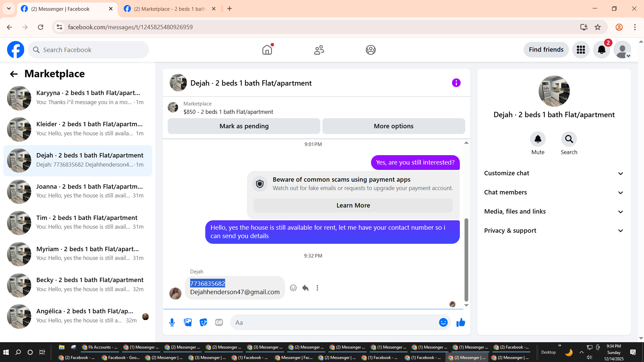The height and width of the screenshot is (362, 644).
Task: Open Windows Start menu
Action: (x=6, y=352)
